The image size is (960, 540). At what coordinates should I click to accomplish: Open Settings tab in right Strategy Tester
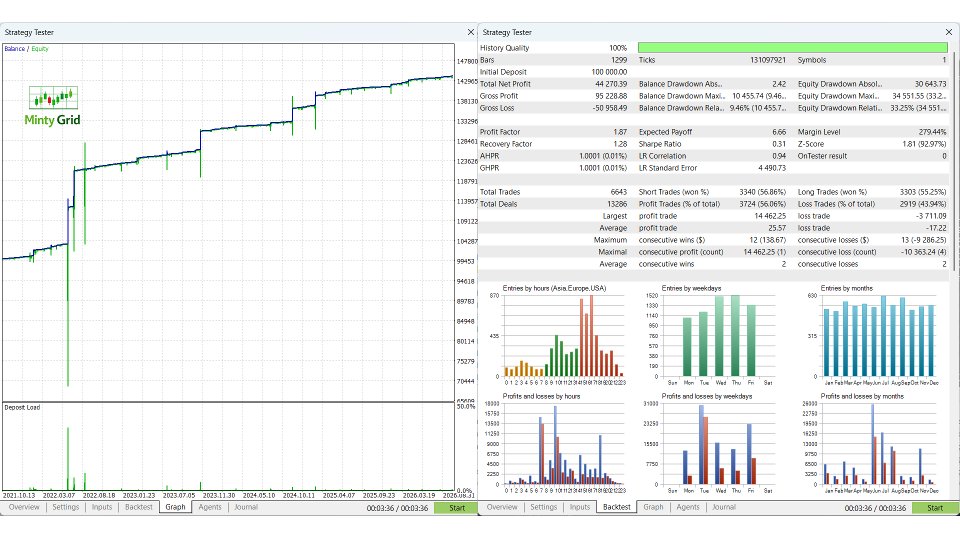(x=544, y=507)
